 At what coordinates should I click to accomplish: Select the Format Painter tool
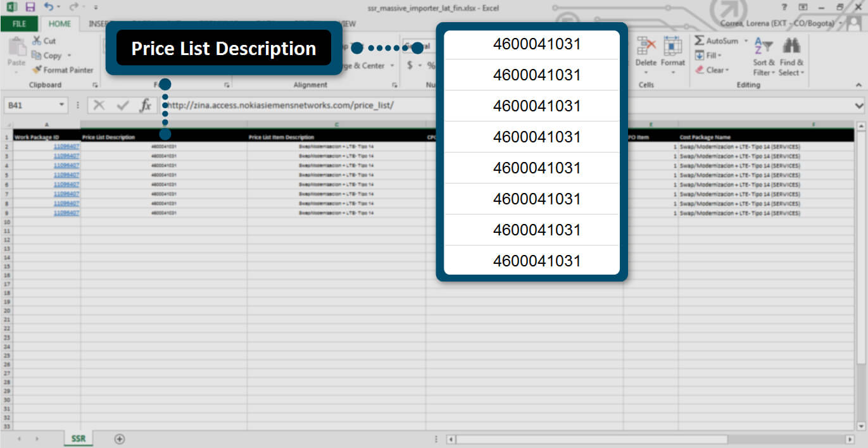pos(63,70)
